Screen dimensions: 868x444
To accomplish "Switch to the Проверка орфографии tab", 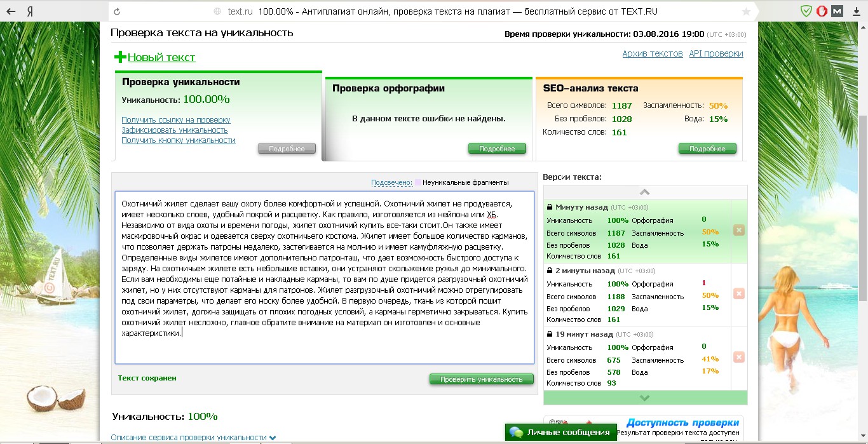I will pos(389,88).
